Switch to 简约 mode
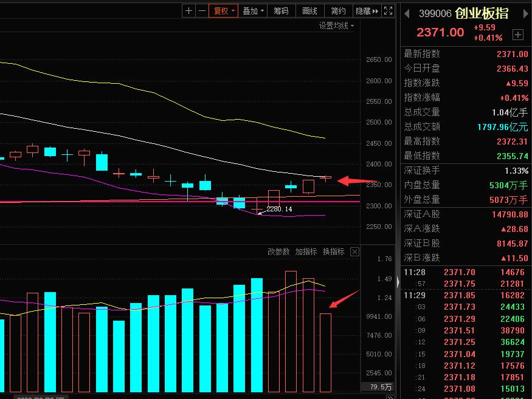This screenshot has height=399, width=532. (338, 11)
